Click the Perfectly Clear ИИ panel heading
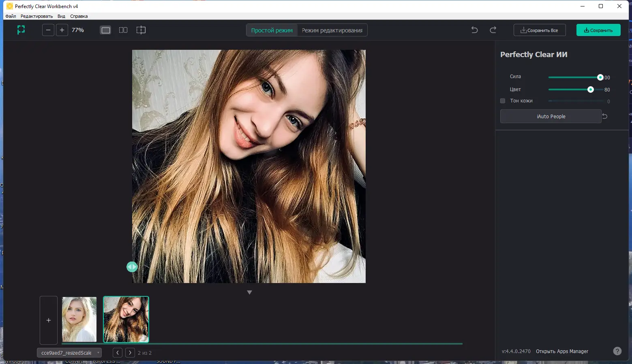The width and height of the screenshot is (632, 364). (533, 55)
